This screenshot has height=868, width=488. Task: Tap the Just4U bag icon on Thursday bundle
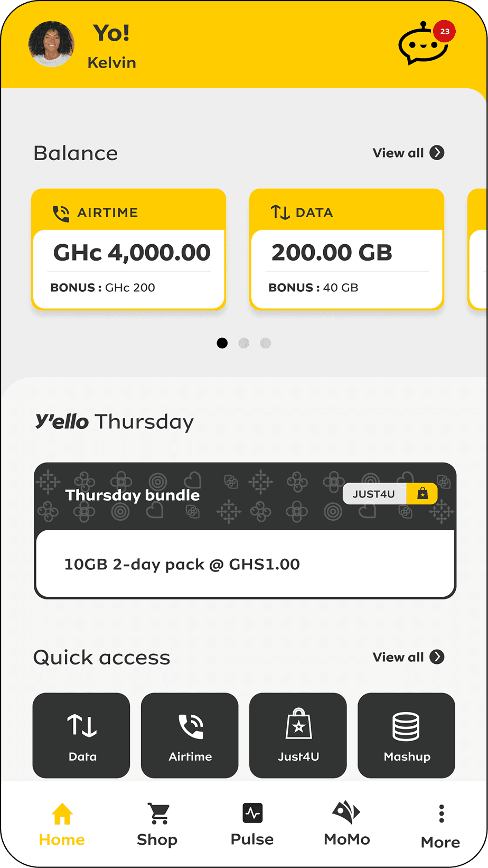[x=422, y=494]
